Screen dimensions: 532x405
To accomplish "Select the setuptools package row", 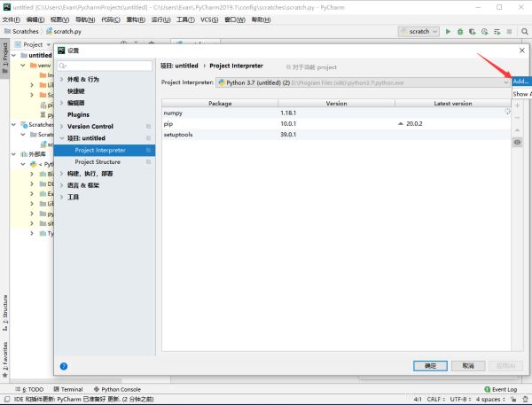I will [x=336, y=135].
